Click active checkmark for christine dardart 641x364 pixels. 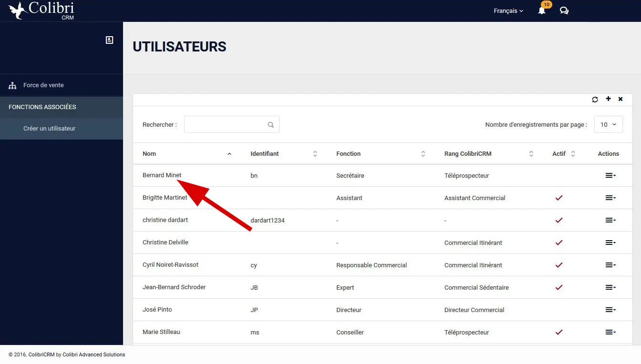(x=559, y=220)
